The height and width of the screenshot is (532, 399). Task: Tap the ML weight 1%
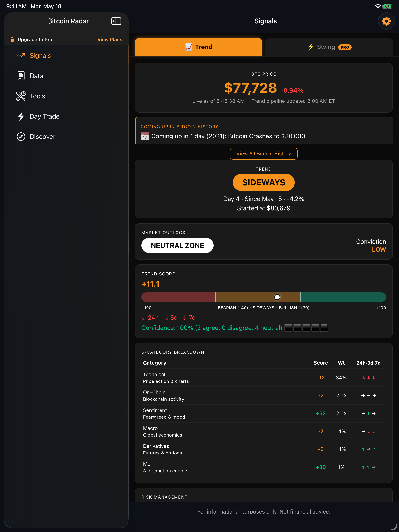(341, 467)
